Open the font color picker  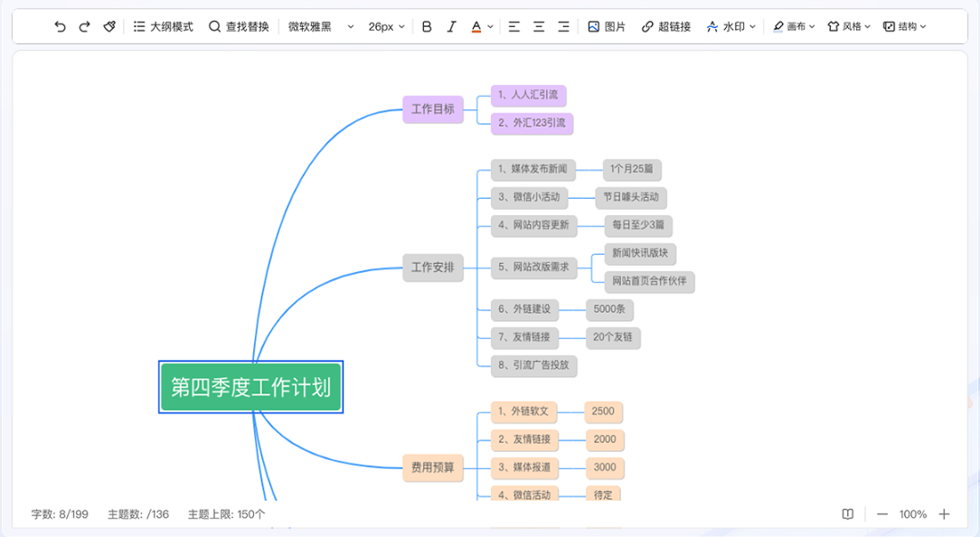click(x=482, y=27)
